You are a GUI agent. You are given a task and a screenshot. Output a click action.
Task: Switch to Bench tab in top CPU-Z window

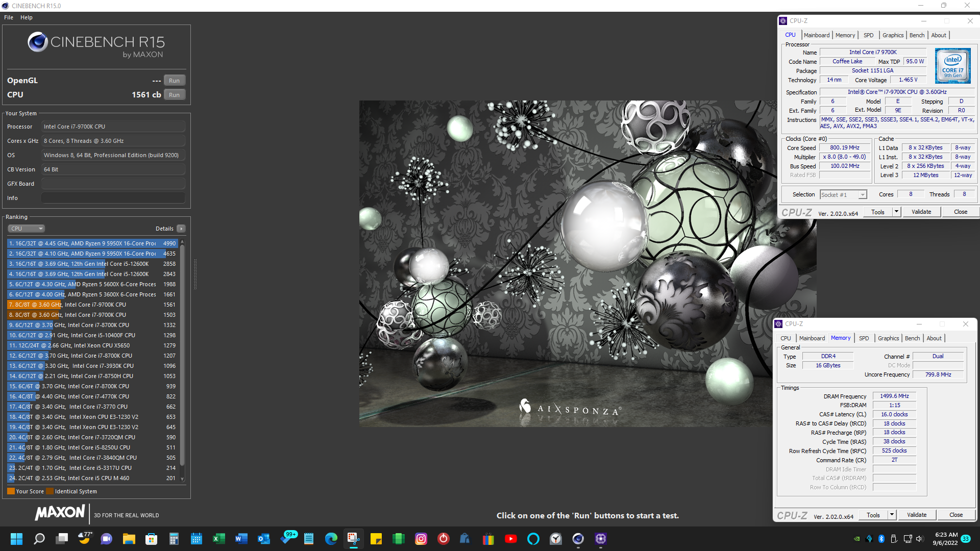(917, 35)
